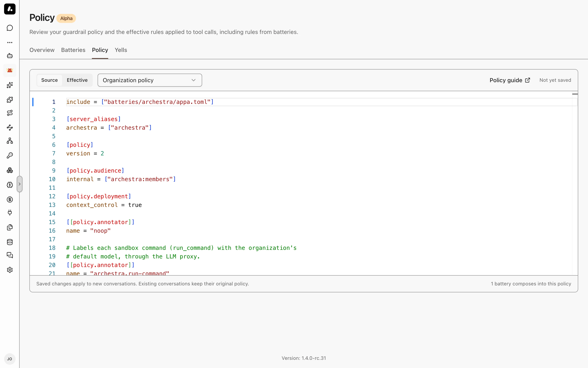
Task: Go to the Batteries tab
Action: tap(73, 50)
